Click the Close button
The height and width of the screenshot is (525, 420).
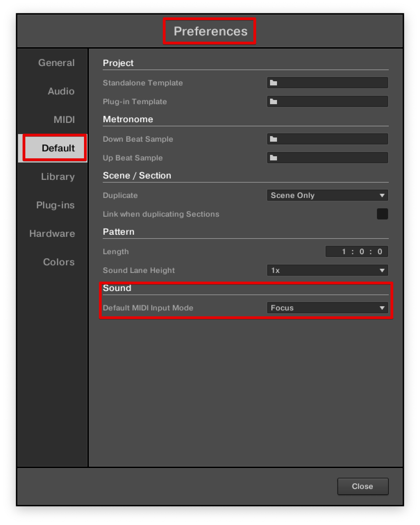(363, 486)
